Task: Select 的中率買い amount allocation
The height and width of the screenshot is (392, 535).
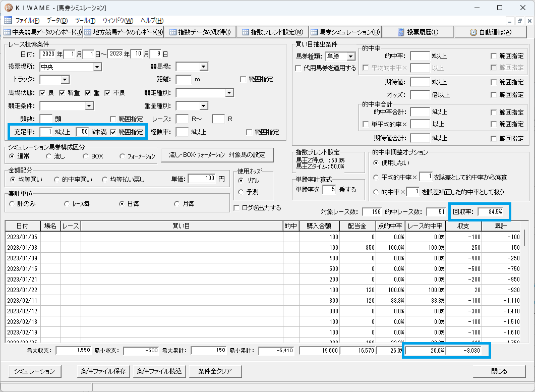Action: point(56,179)
